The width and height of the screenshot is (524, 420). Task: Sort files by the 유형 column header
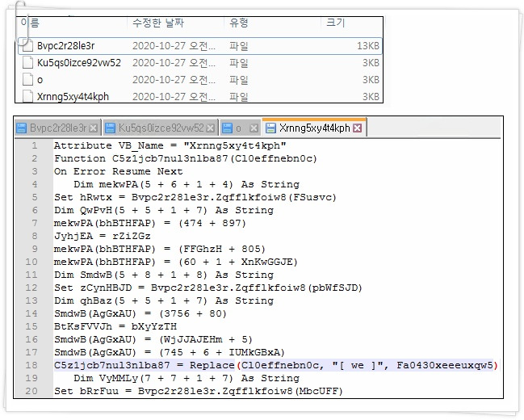pyautogui.click(x=239, y=23)
